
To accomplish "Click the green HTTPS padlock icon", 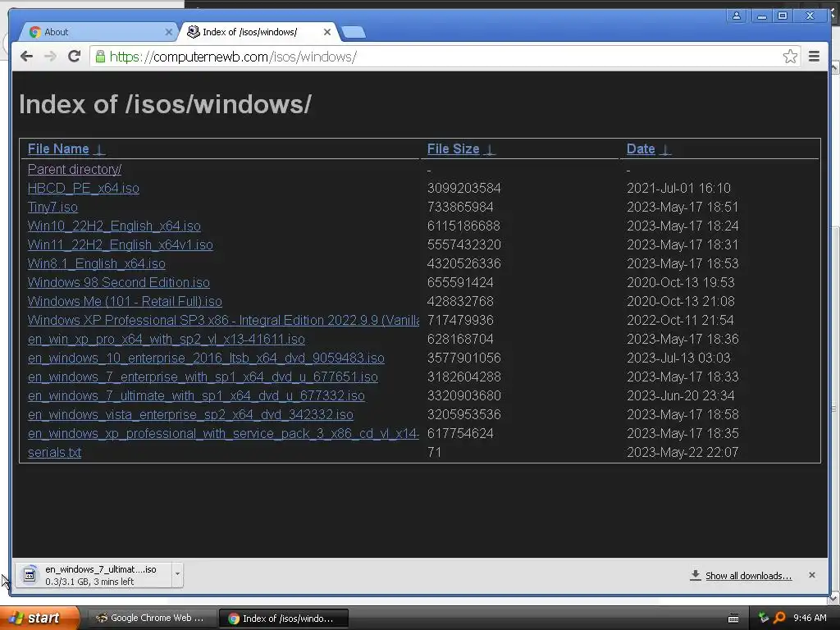I will point(100,57).
